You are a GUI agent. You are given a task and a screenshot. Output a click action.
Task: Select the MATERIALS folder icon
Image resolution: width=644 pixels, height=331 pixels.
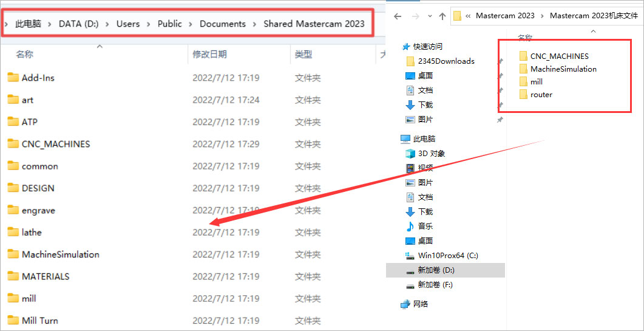click(13, 276)
